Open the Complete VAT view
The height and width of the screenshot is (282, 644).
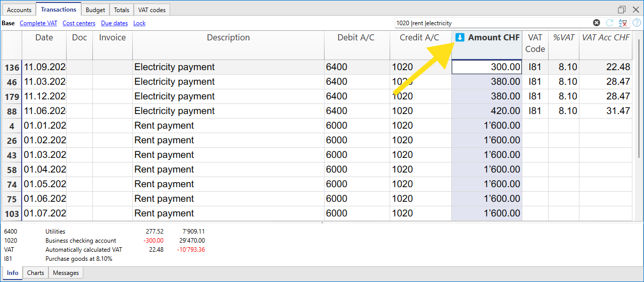point(38,23)
